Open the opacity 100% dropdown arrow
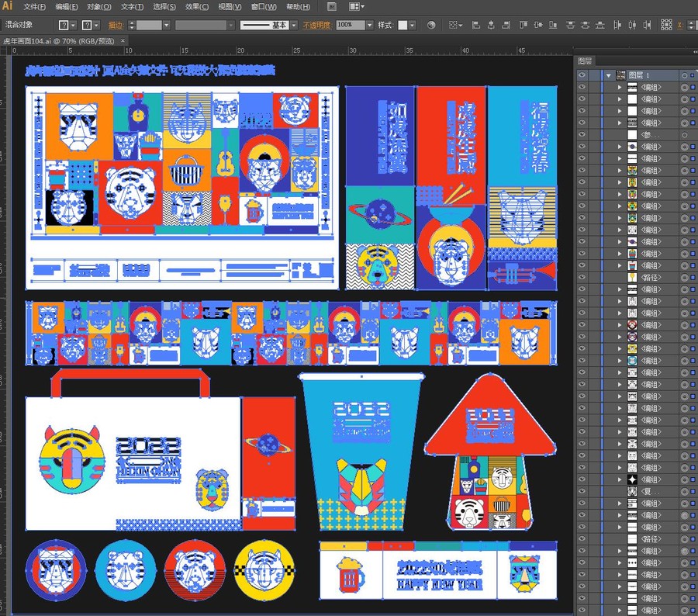The height and width of the screenshot is (616, 698). [369, 26]
